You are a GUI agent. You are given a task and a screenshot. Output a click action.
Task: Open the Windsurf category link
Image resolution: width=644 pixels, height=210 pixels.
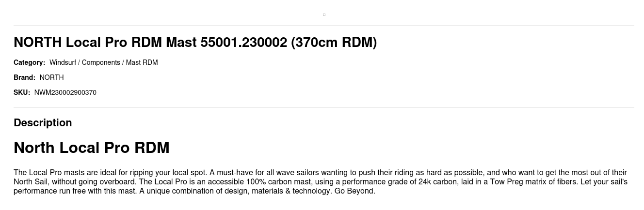point(63,62)
